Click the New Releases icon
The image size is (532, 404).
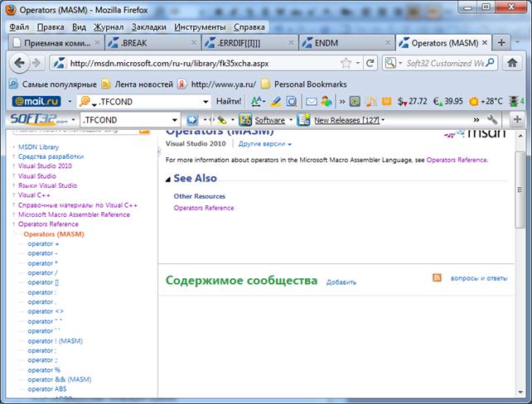coord(303,120)
